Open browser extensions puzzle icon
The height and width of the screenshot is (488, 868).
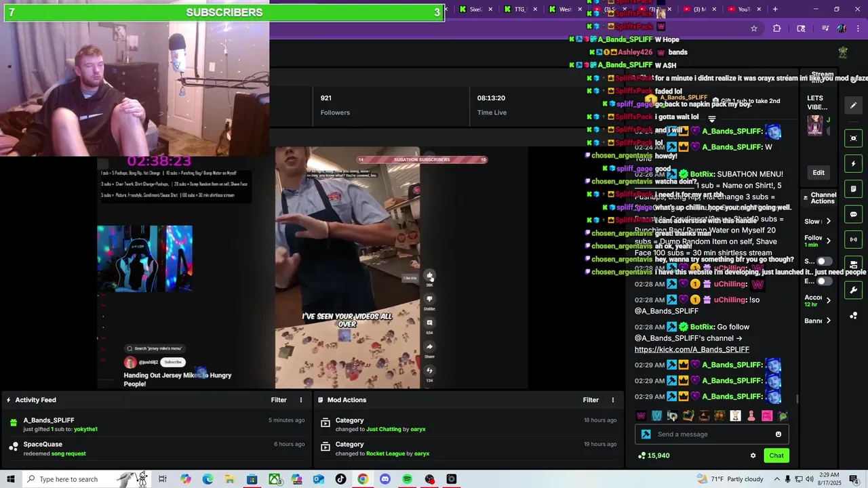[777, 28]
